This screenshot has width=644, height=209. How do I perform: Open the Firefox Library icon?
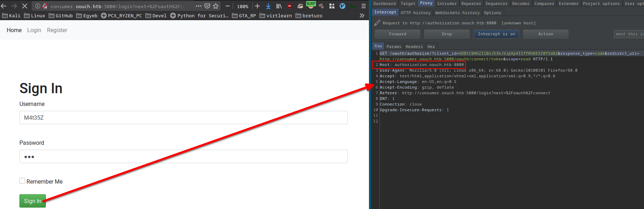pyautogui.click(x=279, y=6)
